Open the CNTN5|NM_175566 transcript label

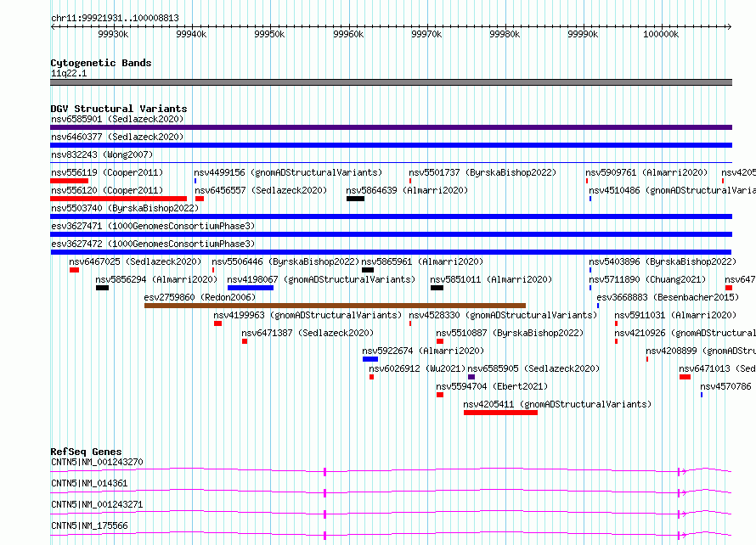coord(89,525)
